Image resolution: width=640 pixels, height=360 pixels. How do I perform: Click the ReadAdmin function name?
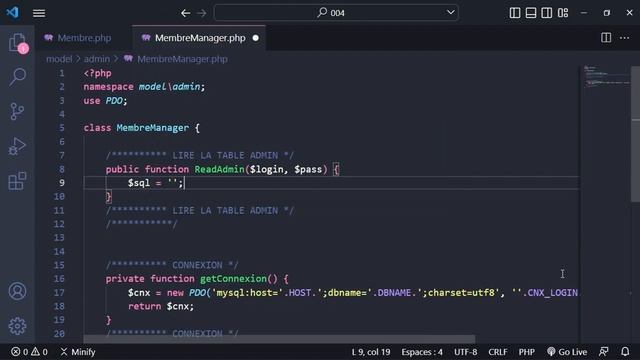219,169
